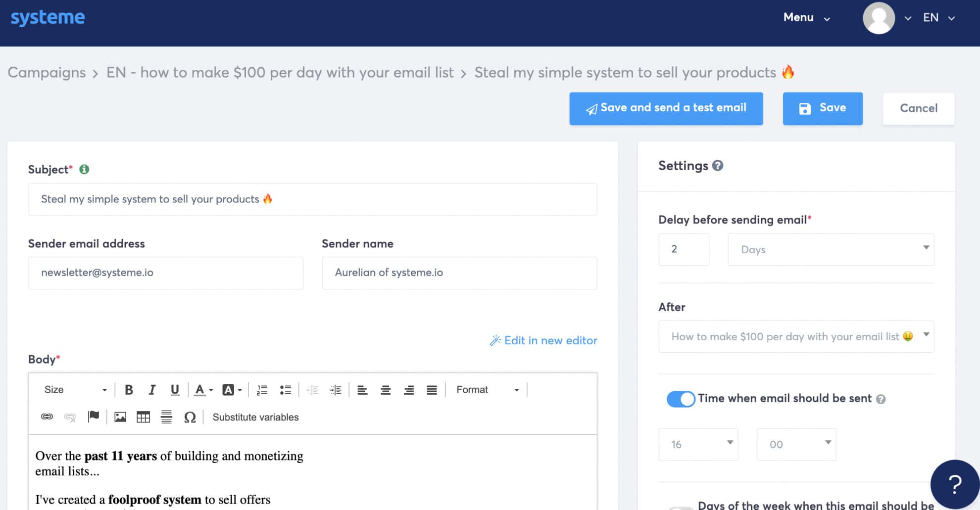
Task: Insert a table in the editor
Action: (143, 417)
